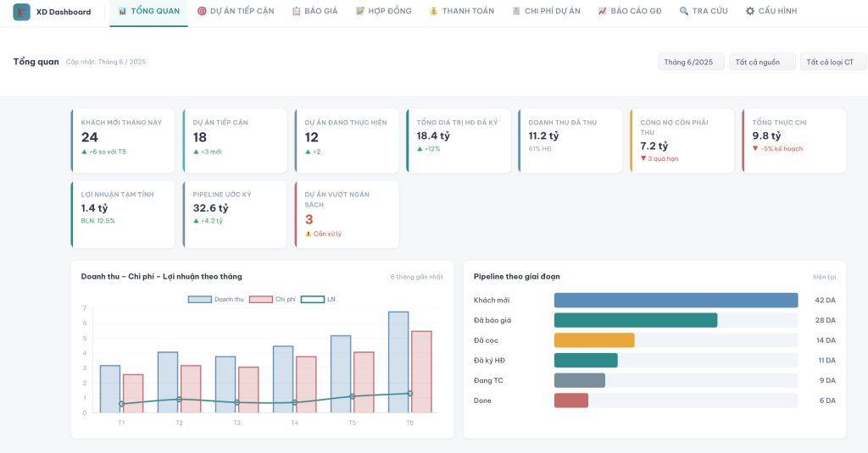Expand the Tất cả nguồn filter

(762, 62)
